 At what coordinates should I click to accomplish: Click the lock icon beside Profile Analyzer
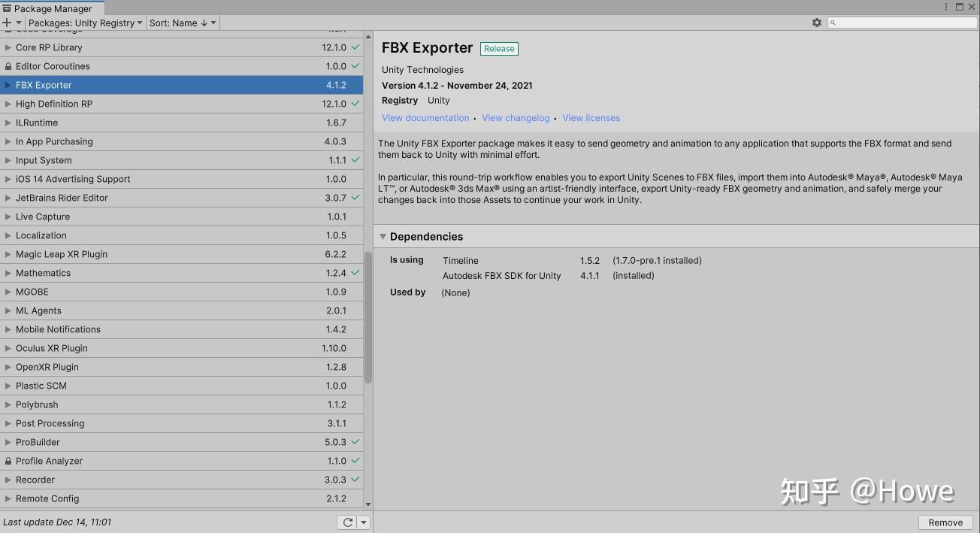[7, 461]
